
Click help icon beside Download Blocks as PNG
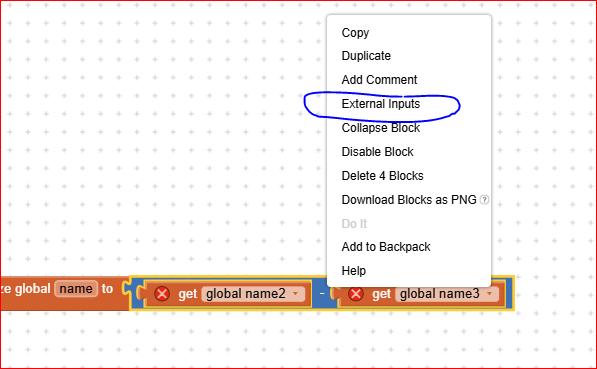[484, 200]
